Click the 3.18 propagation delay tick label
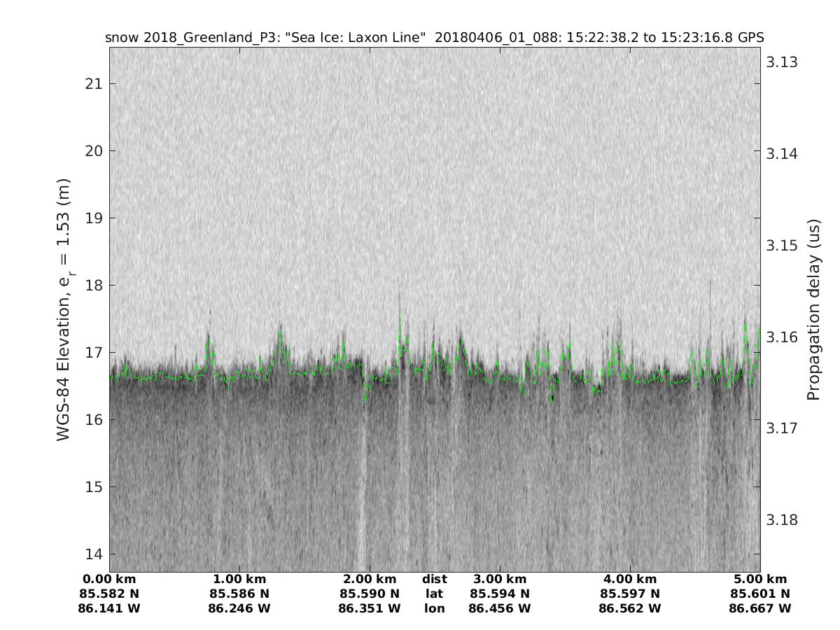840x630 pixels. tap(782, 520)
